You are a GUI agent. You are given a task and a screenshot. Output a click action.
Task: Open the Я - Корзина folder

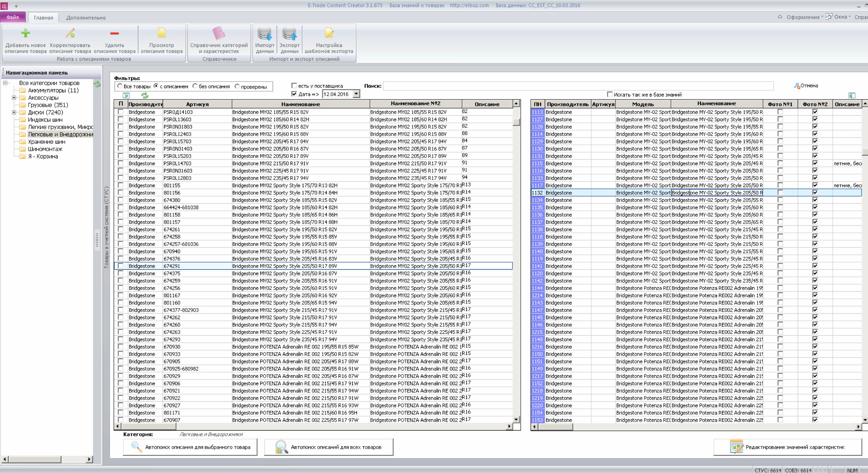(43, 156)
